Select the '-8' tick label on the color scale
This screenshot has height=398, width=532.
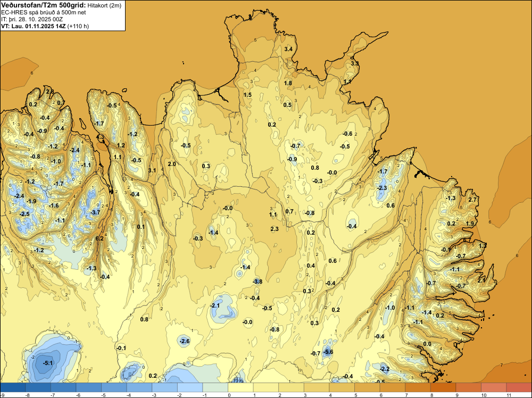[x=28, y=395]
